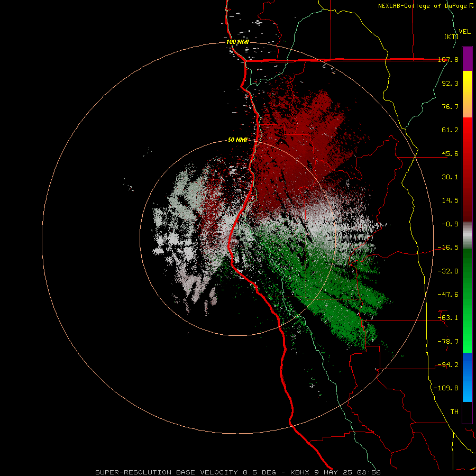Click the VEL legend heading
The height and width of the screenshot is (476, 476).
(x=465, y=32)
